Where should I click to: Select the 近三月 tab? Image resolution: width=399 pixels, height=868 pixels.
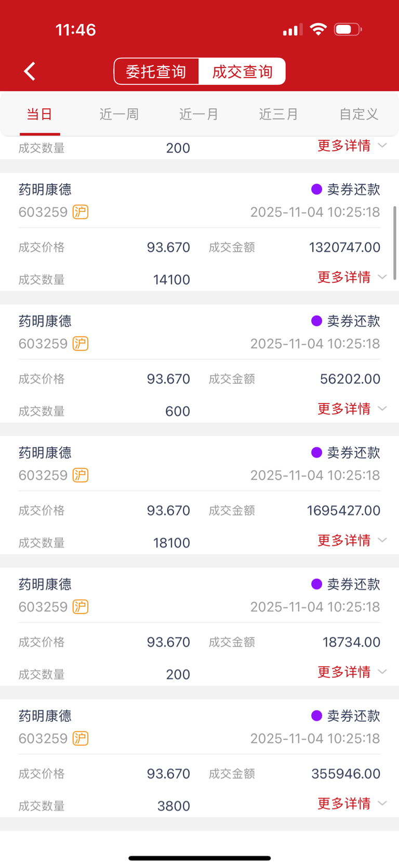pos(279,114)
